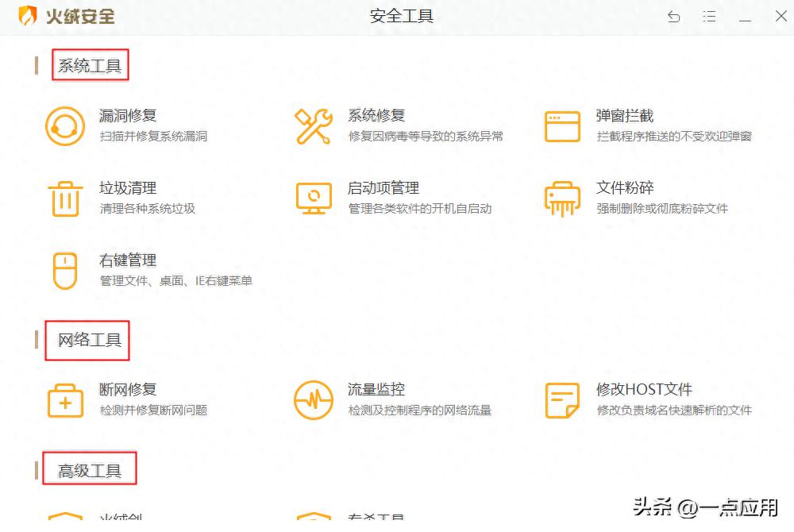
Task: Select the 弹窗拦截 window icon
Action: click(x=562, y=126)
